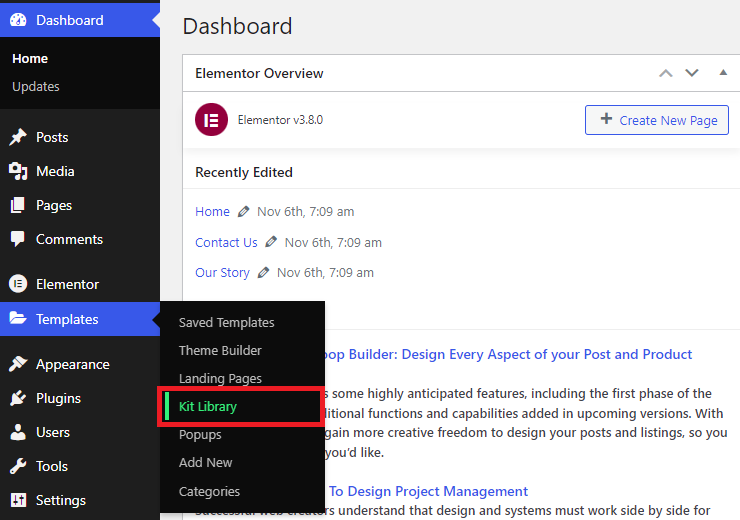This screenshot has width=740, height=520.
Task: Open the Plugins menu
Action: pyautogui.click(x=80, y=398)
